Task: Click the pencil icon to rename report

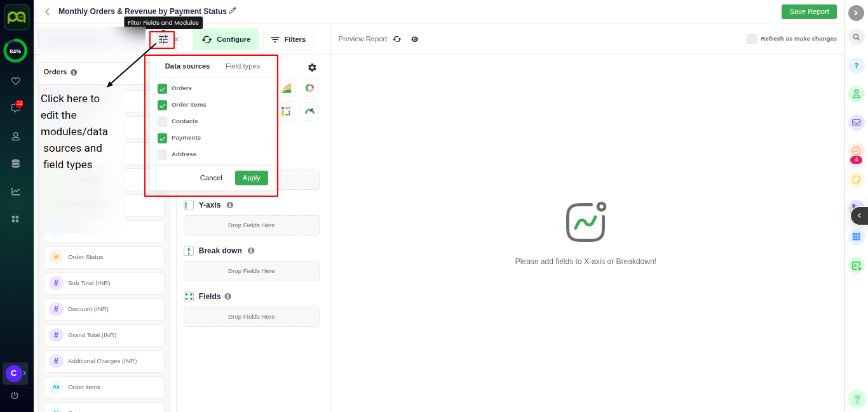Action: (x=233, y=11)
